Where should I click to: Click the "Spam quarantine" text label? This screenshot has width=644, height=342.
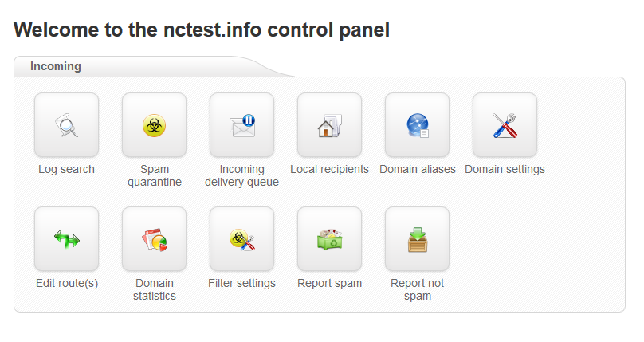(155, 175)
